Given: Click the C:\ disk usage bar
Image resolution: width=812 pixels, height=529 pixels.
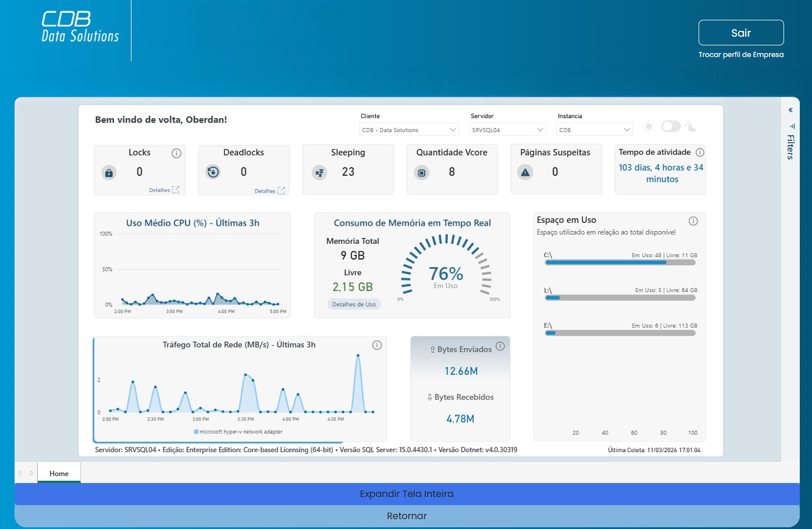Looking at the screenshot, I should 619,262.
